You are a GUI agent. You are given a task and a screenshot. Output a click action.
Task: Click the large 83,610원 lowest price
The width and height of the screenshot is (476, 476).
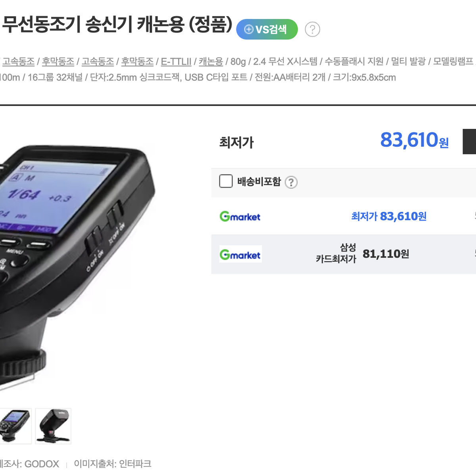pos(415,140)
